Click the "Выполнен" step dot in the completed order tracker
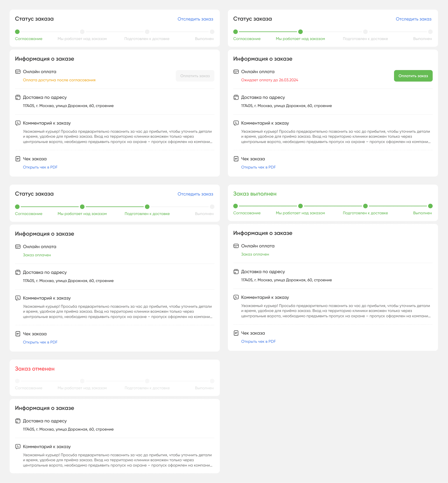Viewport: 448px width, 483px height. coord(430,206)
